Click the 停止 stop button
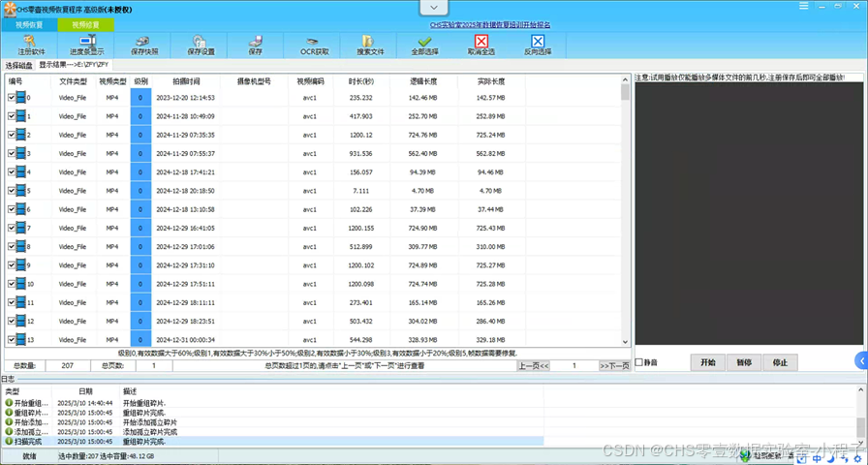This screenshot has height=465, width=868. [780, 362]
